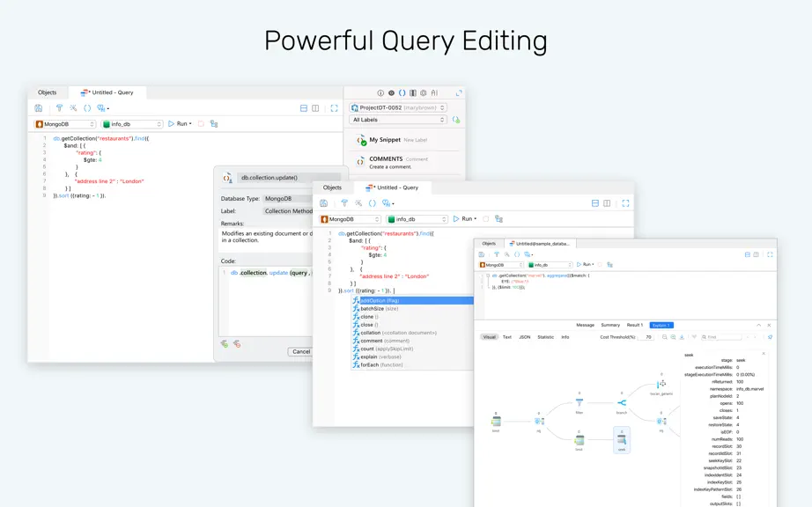The width and height of the screenshot is (812, 507).
Task: Click the zoom-out magnifier next to Cost Threshold
Action: (664, 337)
